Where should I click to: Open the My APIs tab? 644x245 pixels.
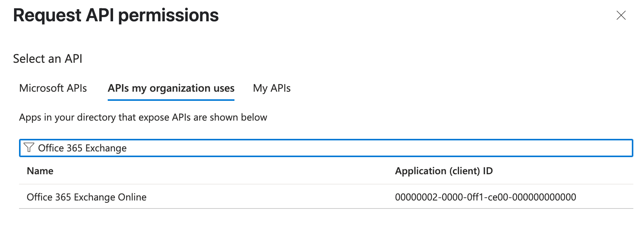(x=272, y=88)
